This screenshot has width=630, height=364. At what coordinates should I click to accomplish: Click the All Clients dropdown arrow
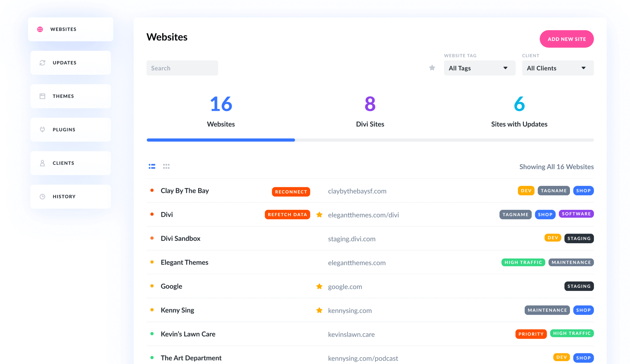[583, 68]
